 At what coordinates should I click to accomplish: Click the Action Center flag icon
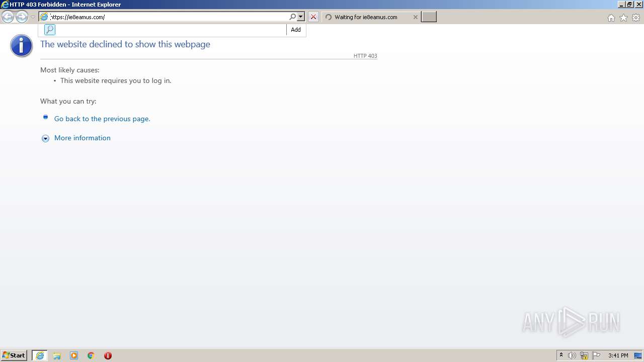coord(596,355)
